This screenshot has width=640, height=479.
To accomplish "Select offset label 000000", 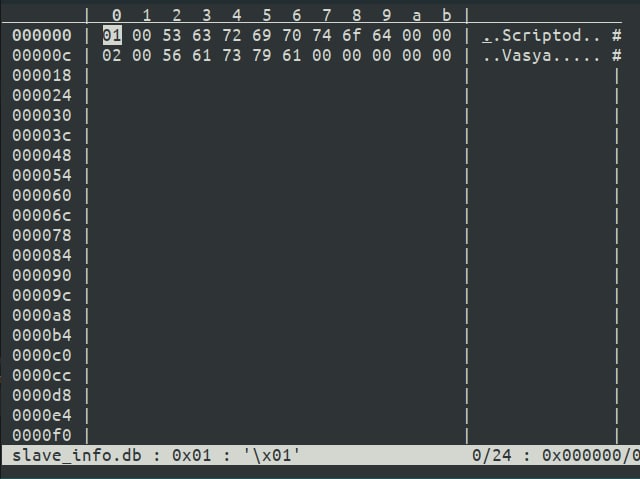I will coord(42,35).
